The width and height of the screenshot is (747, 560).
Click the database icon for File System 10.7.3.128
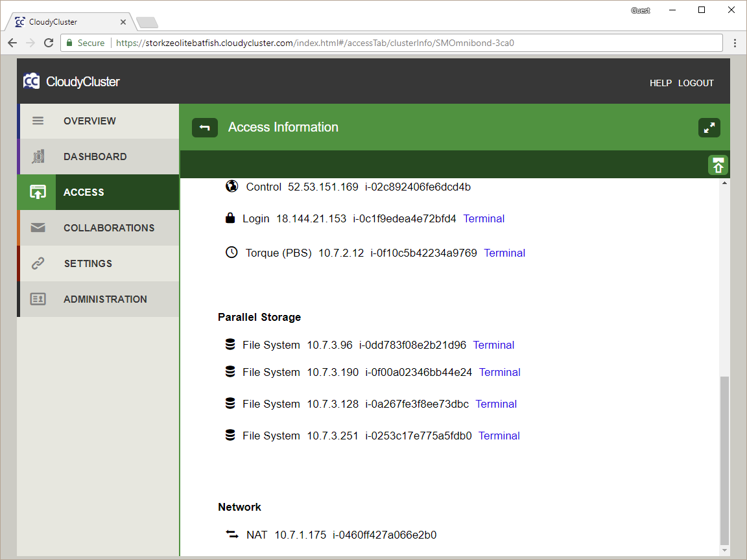(230, 403)
